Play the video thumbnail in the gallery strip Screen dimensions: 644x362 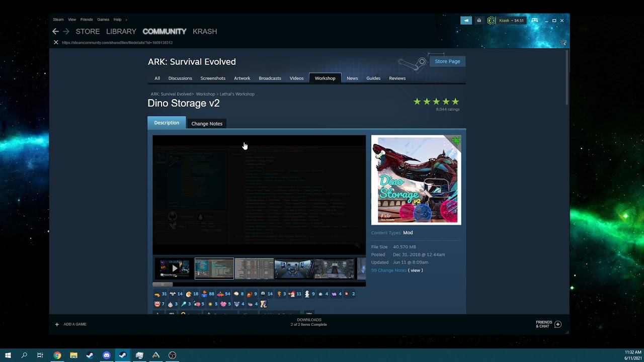[174, 268]
